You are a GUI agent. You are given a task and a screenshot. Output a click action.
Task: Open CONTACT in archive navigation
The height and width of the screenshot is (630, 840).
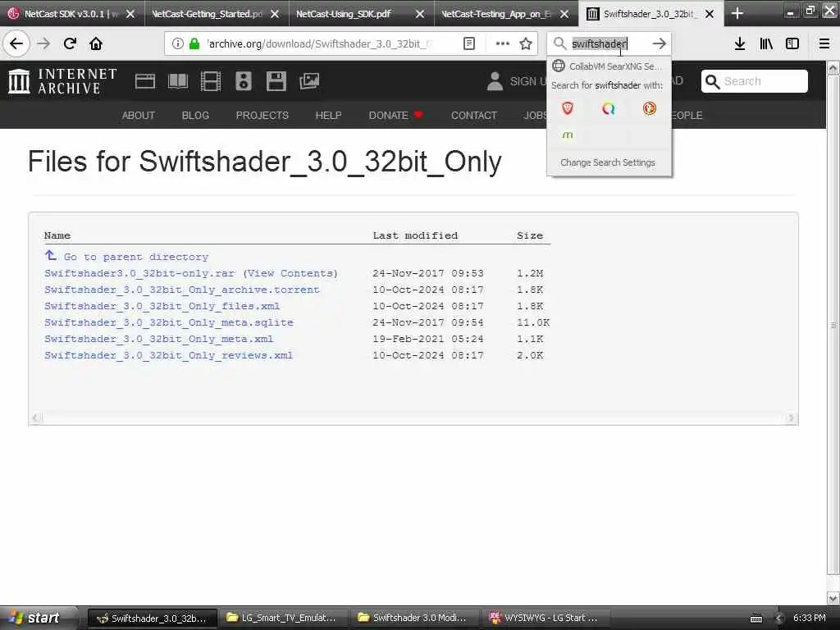click(474, 115)
